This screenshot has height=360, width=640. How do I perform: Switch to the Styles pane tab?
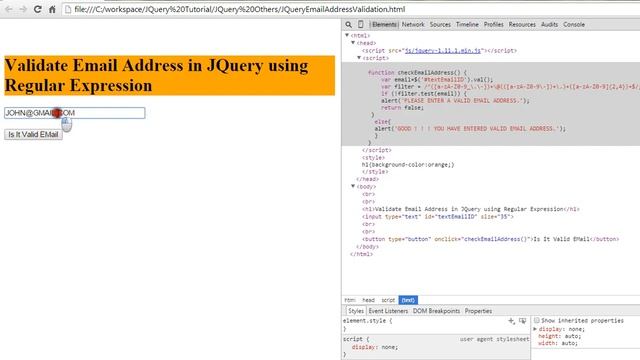(356, 311)
